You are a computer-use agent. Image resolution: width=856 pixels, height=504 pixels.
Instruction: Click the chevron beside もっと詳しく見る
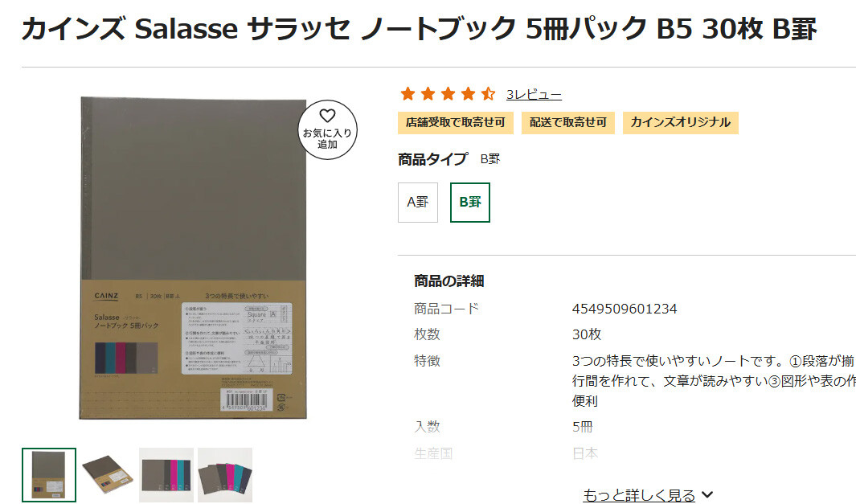click(x=707, y=494)
